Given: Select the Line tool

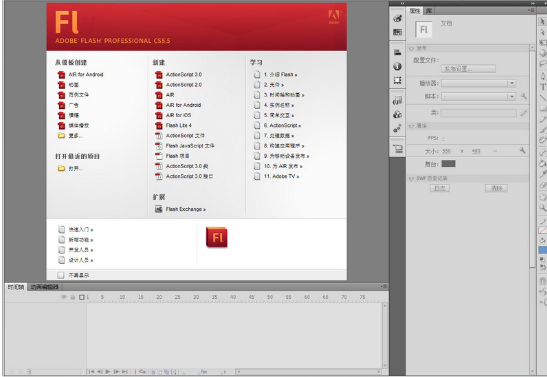Looking at the screenshot, I should coord(543,98).
